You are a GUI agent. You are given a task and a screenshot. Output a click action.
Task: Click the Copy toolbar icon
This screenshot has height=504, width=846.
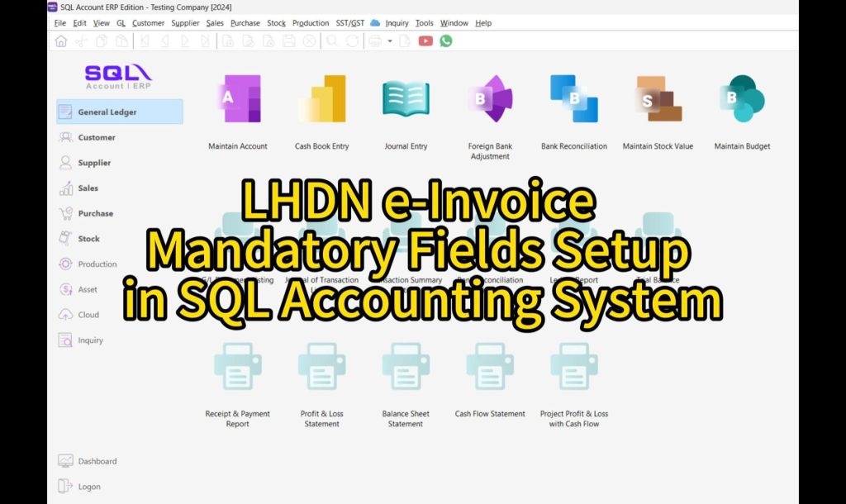102,41
